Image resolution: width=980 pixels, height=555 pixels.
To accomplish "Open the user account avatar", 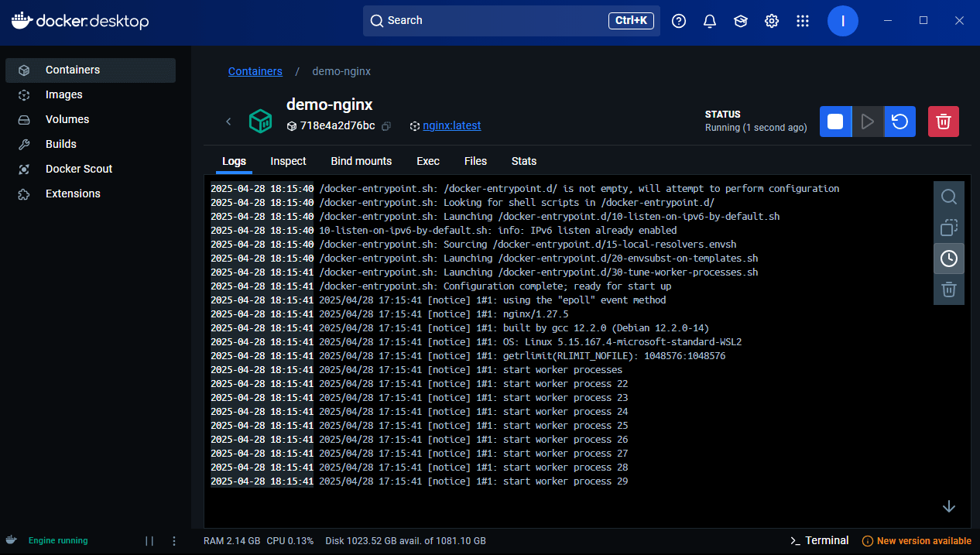I will pyautogui.click(x=843, y=21).
